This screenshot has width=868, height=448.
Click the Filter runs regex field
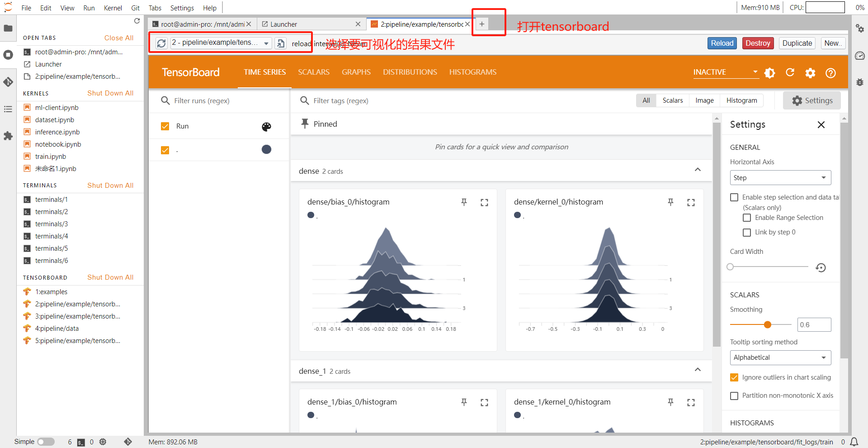tap(219, 101)
